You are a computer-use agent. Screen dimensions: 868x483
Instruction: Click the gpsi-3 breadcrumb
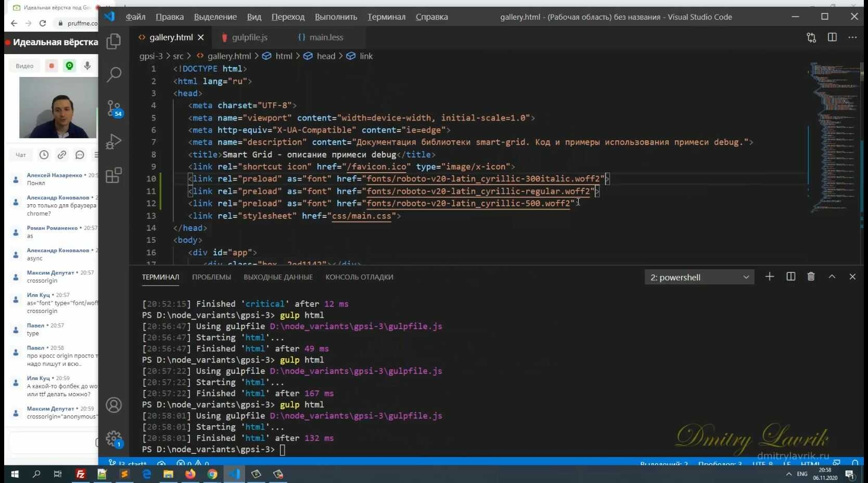tap(151, 56)
